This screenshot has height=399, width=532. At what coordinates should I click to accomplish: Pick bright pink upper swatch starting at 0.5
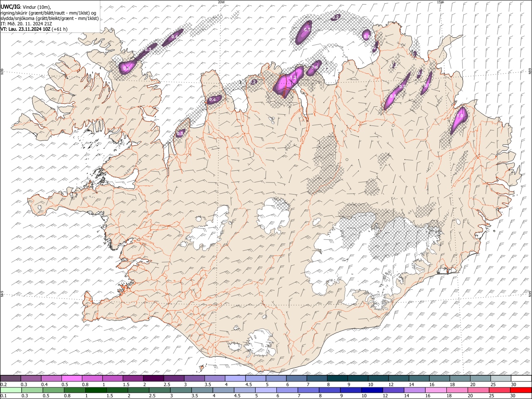(x=71, y=379)
